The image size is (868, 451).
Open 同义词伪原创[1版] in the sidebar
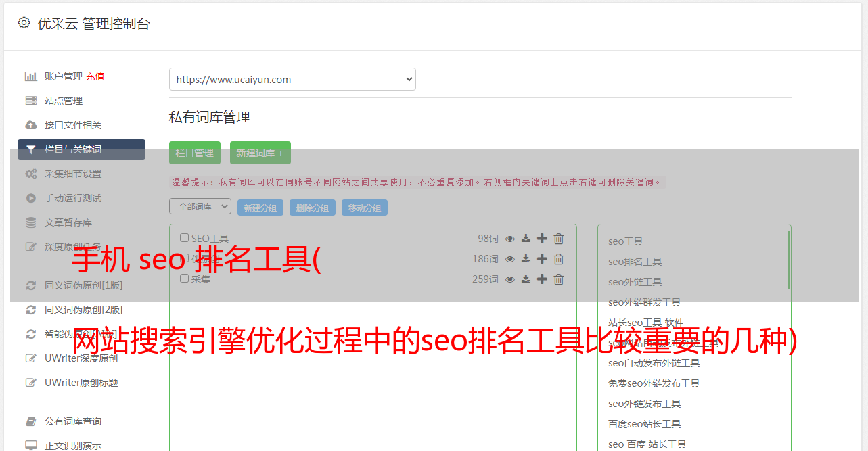(x=84, y=285)
